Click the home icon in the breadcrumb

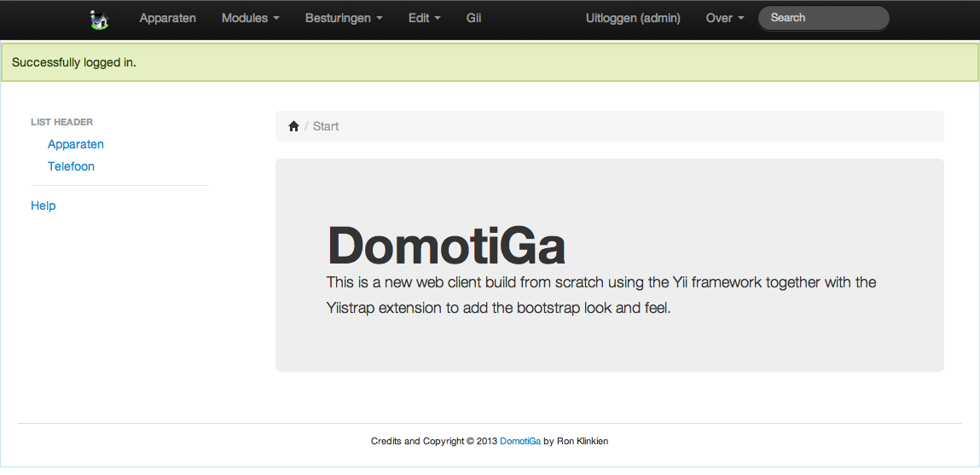[x=293, y=126]
